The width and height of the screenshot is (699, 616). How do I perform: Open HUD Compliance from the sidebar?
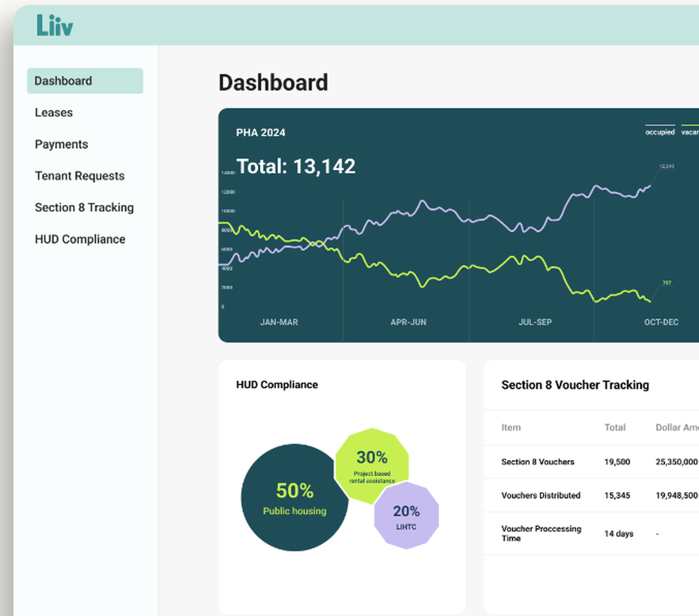pyautogui.click(x=80, y=239)
